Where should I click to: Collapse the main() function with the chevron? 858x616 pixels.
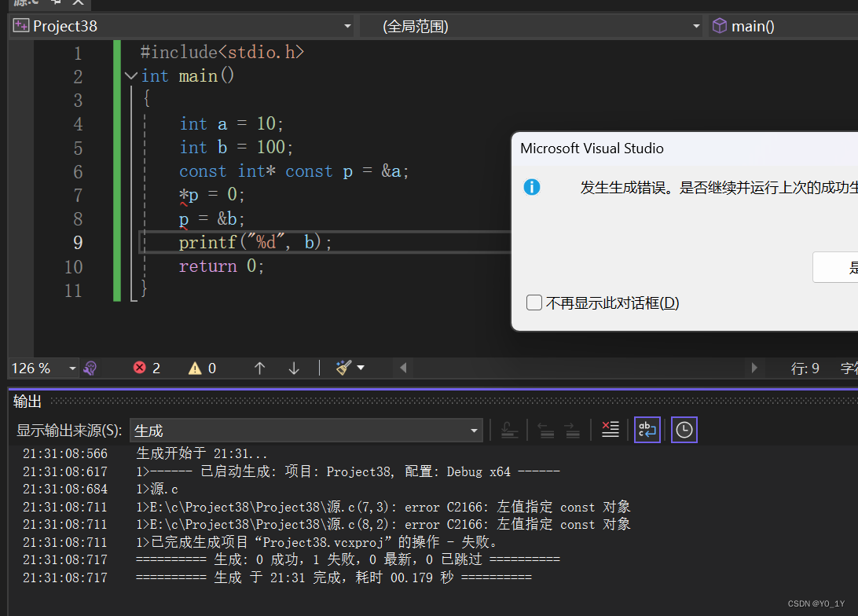[x=130, y=75]
